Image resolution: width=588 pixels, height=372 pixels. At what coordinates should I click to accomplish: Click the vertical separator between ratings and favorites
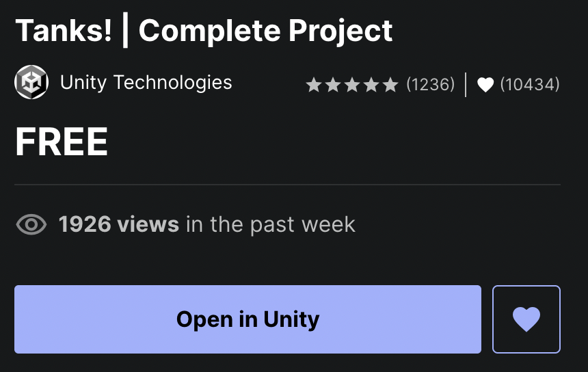point(466,85)
